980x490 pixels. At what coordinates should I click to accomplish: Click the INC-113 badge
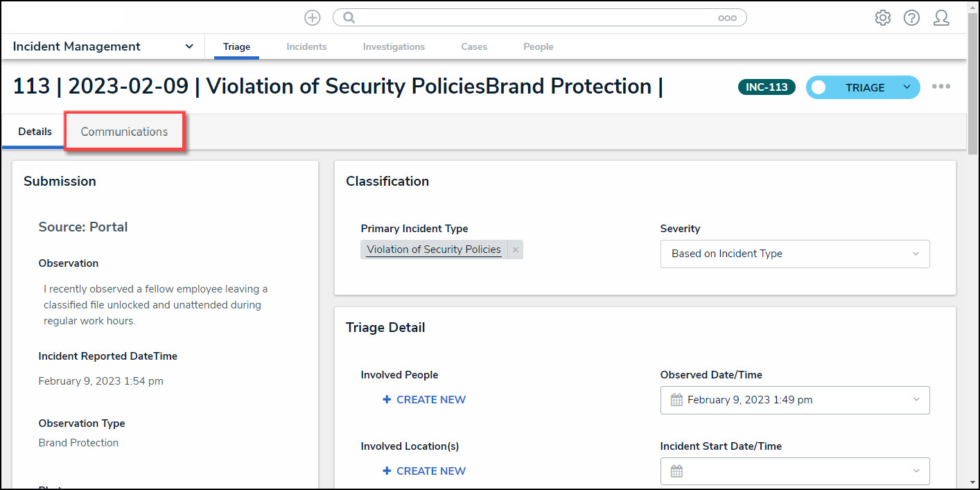[x=767, y=87]
